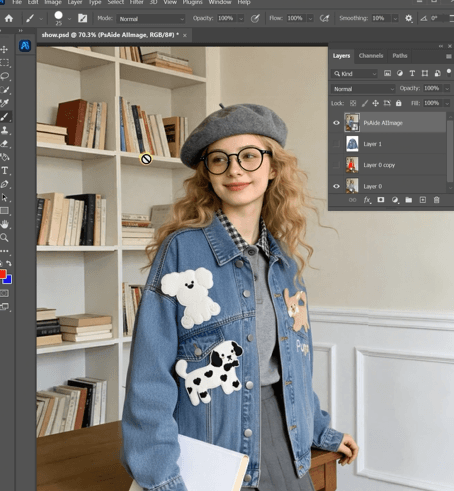Open the PsAide plugin panel icon

click(x=25, y=46)
